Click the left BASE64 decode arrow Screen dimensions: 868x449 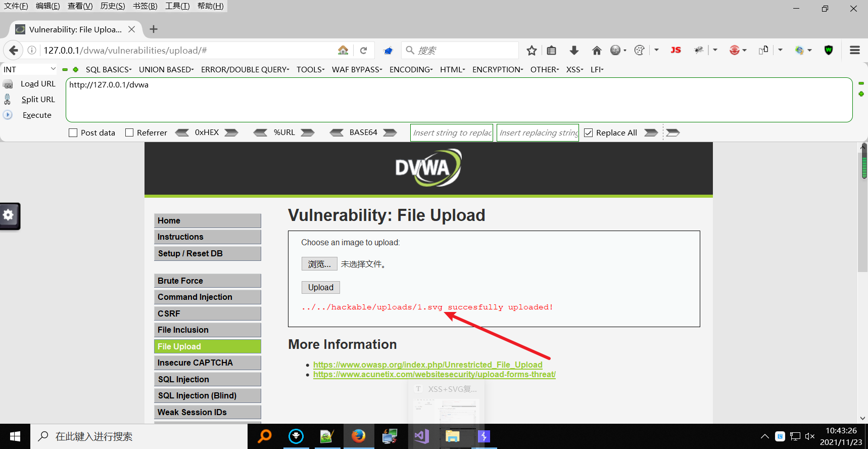coord(336,132)
